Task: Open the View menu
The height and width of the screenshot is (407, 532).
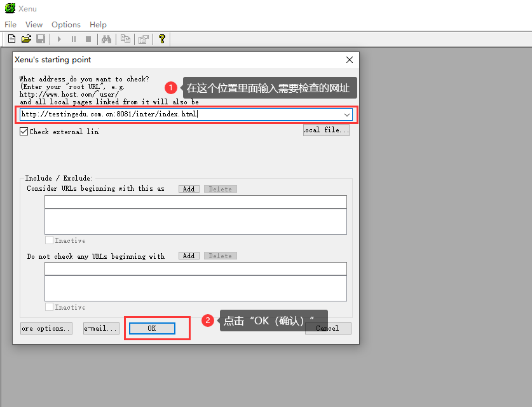Action: pos(34,24)
